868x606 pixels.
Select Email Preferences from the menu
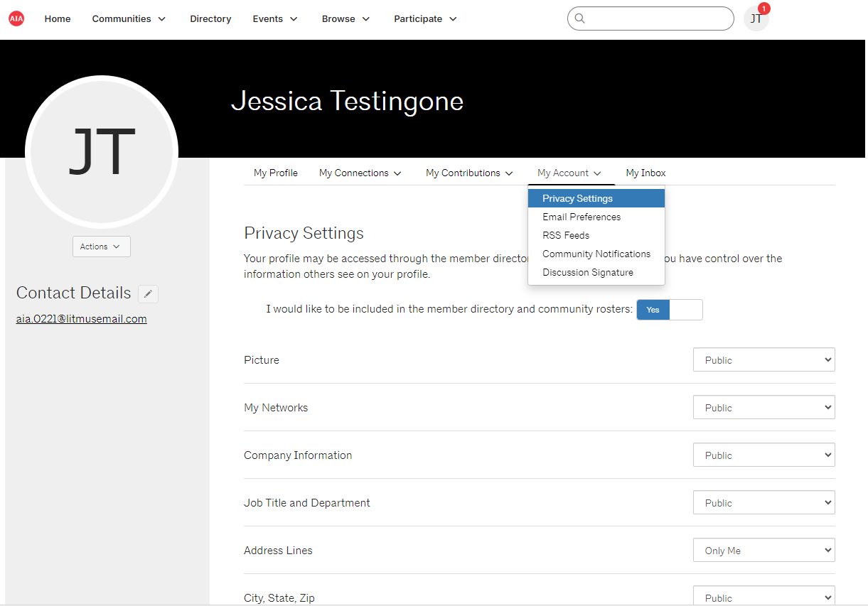(581, 217)
